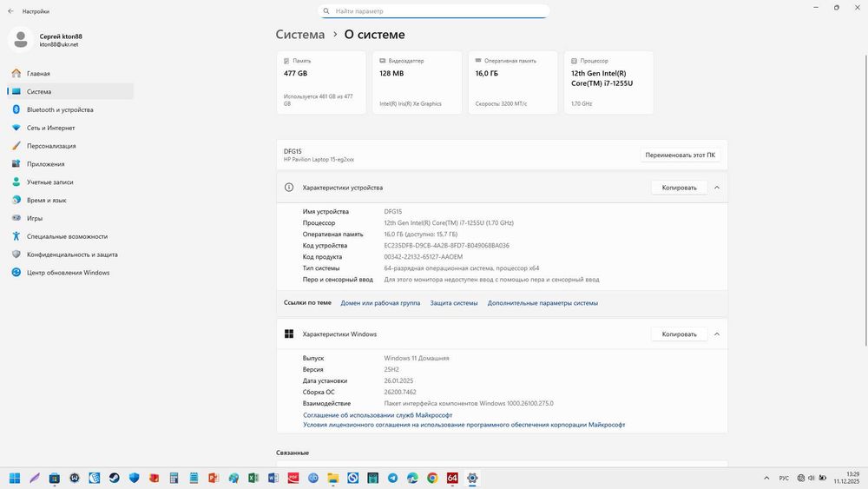Open the red PDF app on taskbar
Image resolution: width=868 pixels, height=489 pixels.
[293, 478]
